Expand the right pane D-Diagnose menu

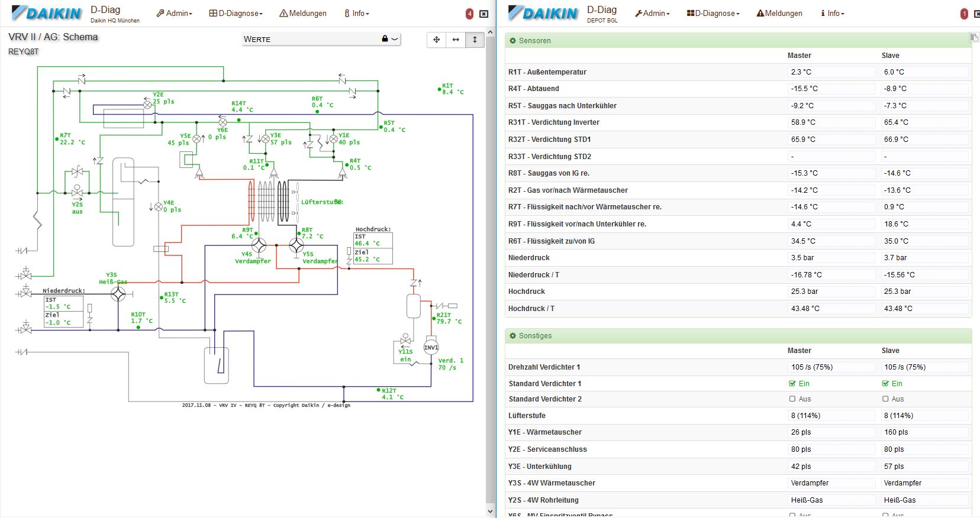[x=713, y=13]
